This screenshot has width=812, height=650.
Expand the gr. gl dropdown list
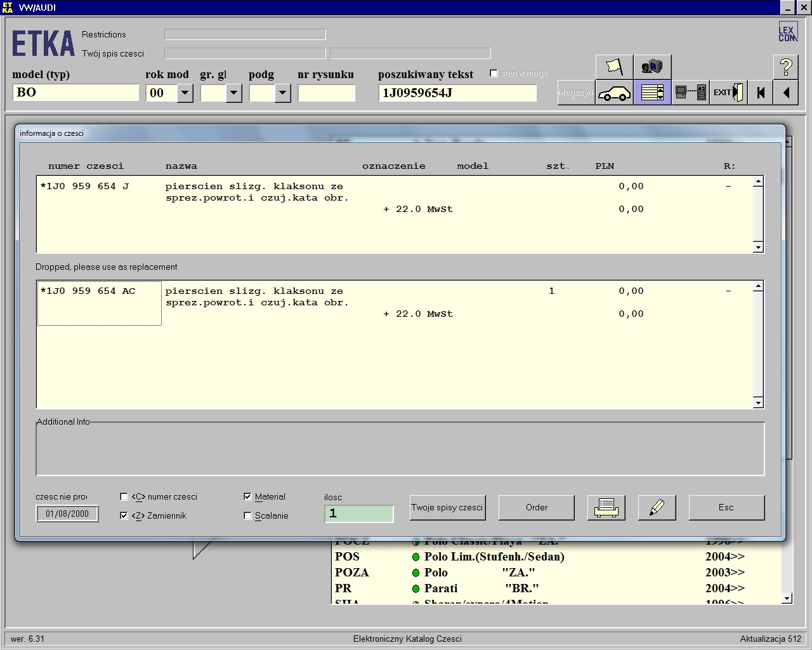[x=233, y=93]
